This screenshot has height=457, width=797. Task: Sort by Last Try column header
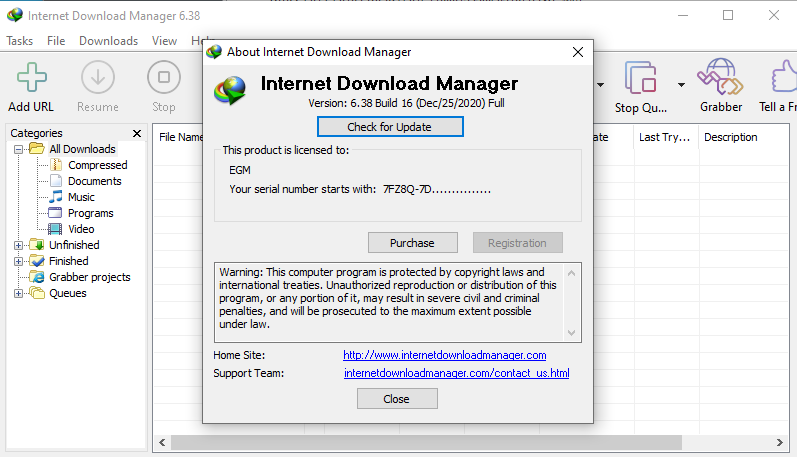[666, 137]
